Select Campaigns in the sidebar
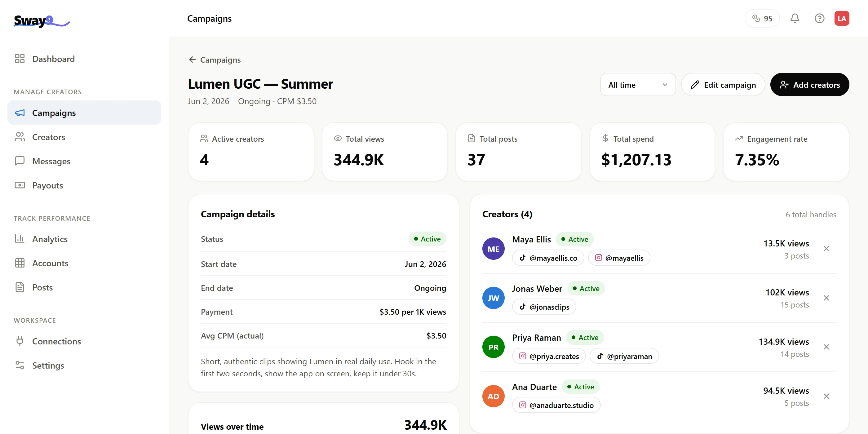Screen dimensions: 868x434 point(84,113)
